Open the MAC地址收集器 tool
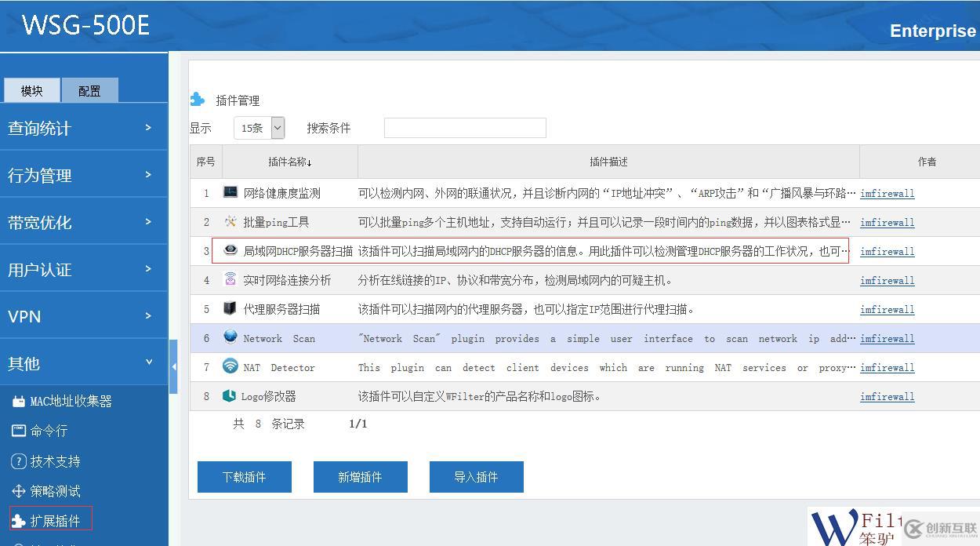 pos(57,400)
